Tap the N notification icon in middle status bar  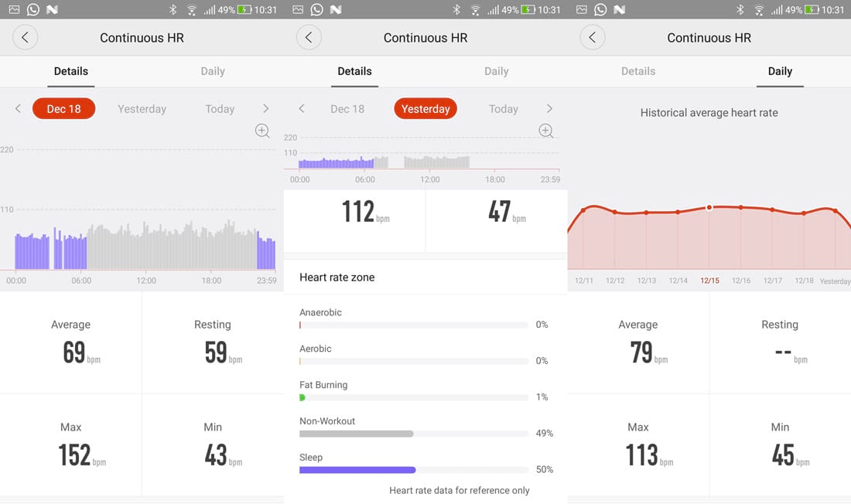[336, 9]
